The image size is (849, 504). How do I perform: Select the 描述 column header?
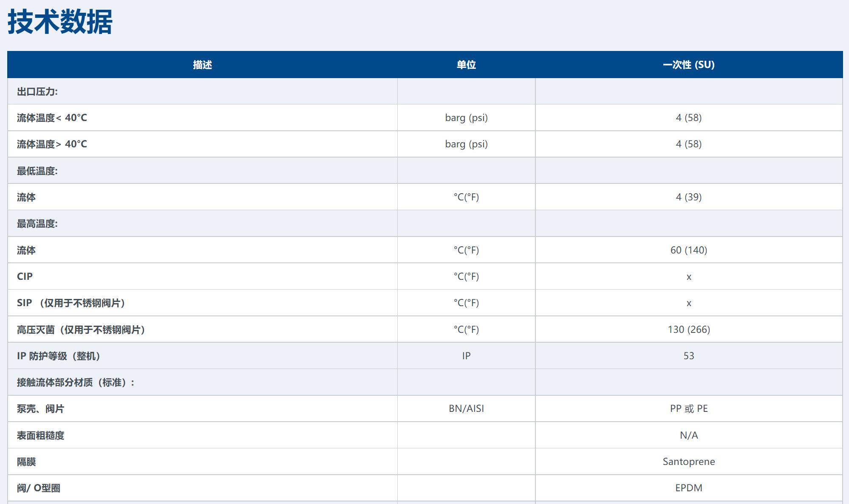click(x=202, y=65)
